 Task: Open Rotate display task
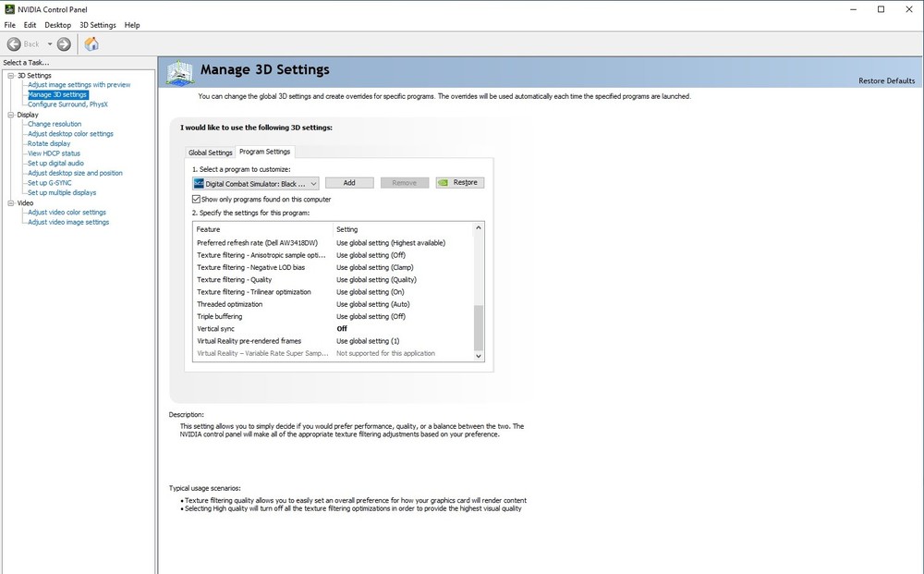49,144
